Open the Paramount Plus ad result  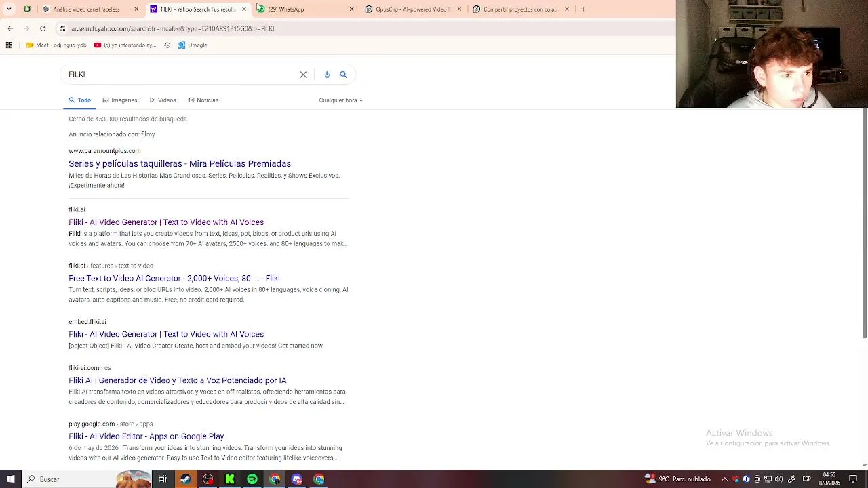click(180, 164)
